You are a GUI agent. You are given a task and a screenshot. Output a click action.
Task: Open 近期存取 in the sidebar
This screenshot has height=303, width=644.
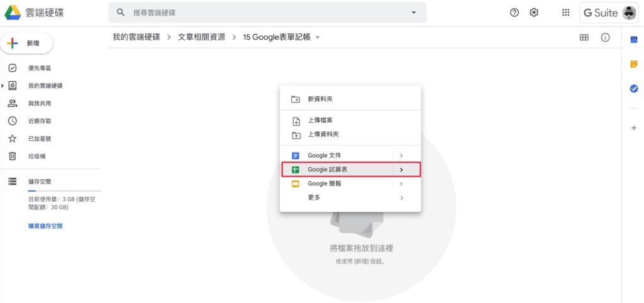coord(40,121)
